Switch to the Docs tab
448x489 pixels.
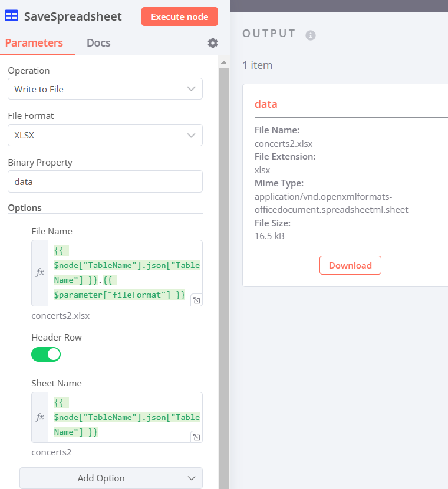pyautogui.click(x=98, y=42)
